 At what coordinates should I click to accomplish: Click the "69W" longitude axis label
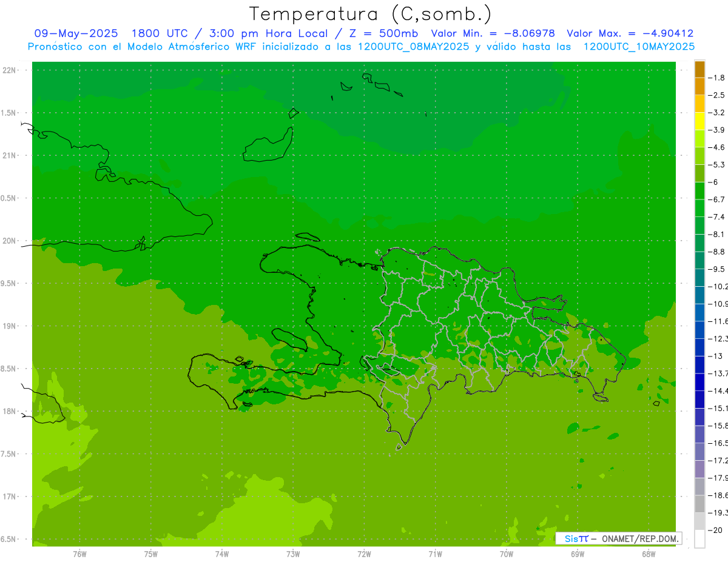(578, 554)
